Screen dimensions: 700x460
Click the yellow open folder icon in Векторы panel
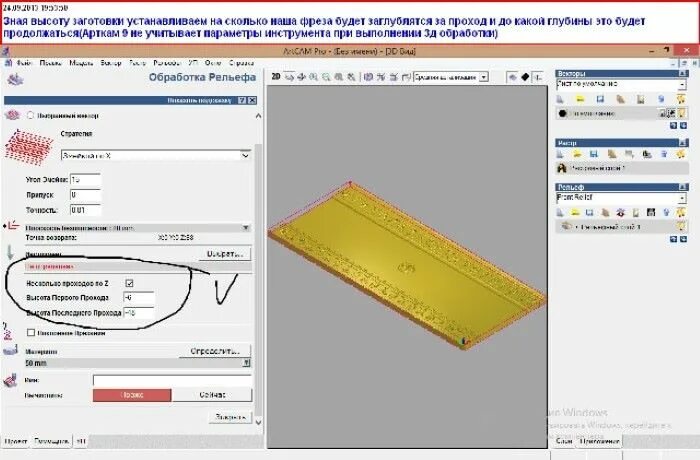(580, 99)
